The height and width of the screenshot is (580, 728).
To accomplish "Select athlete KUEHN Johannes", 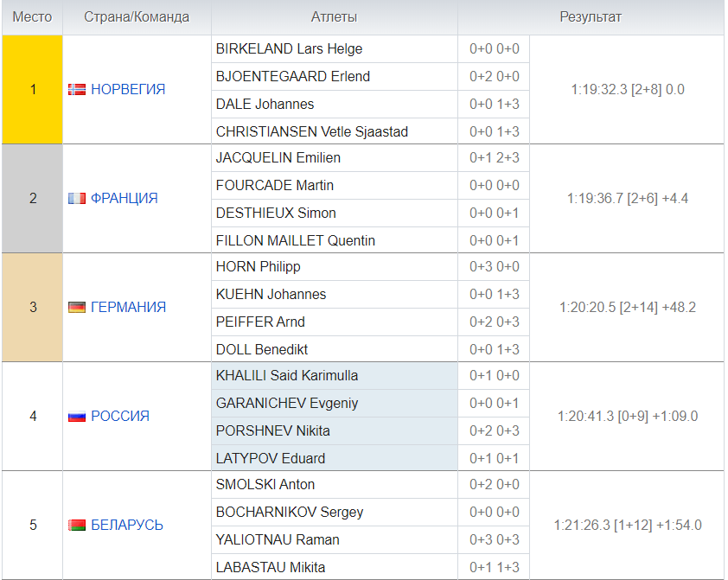I will click(271, 294).
